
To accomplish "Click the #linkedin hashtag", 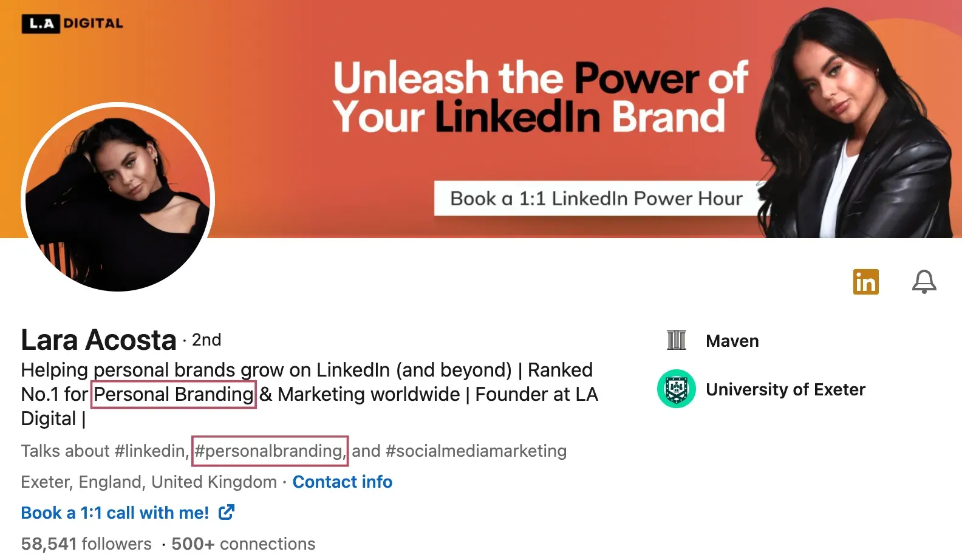I will 150,451.
